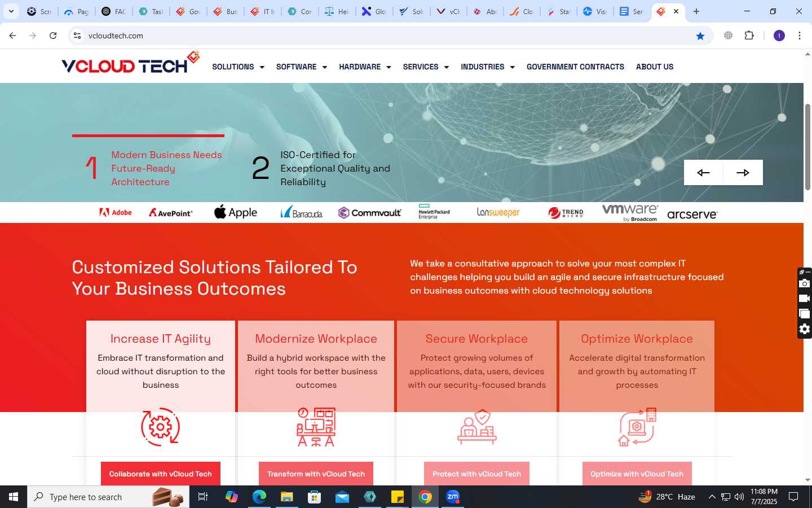Open Zoom from the taskbar
The width and height of the screenshot is (812, 508).
click(453, 497)
